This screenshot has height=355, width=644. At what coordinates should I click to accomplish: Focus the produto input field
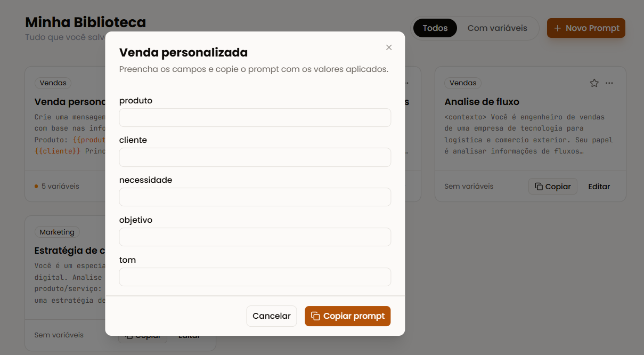point(255,118)
